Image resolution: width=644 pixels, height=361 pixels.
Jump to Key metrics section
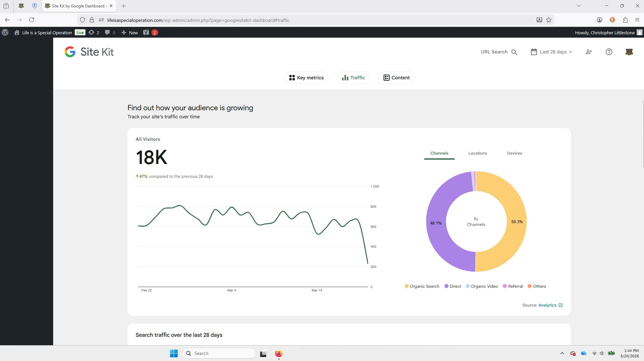pos(306,78)
